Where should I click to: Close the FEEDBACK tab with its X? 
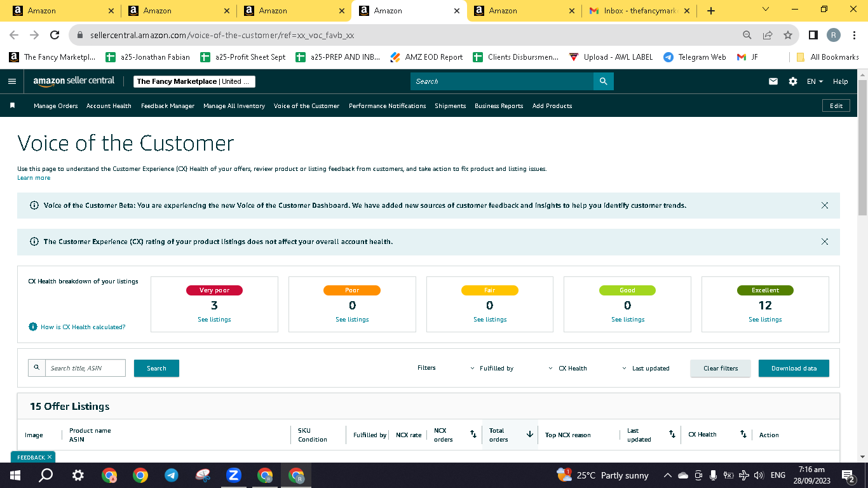point(50,457)
